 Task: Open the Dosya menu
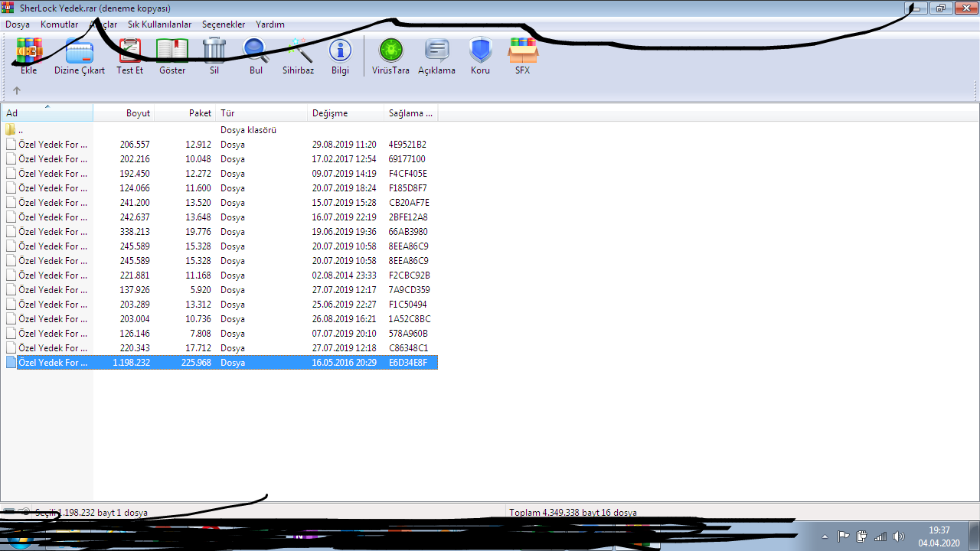click(x=18, y=24)
